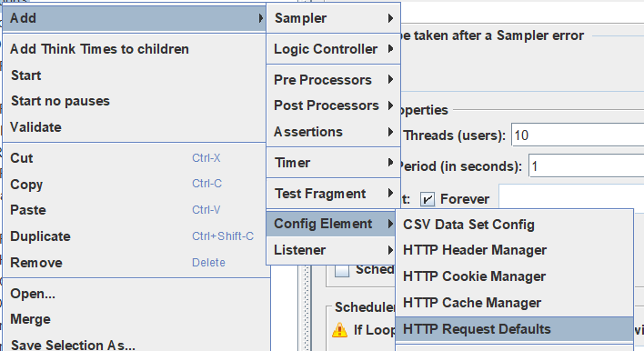
Task: Click Duplicate in the context menu
Action: pyautogui.click(x=135, y=236)
